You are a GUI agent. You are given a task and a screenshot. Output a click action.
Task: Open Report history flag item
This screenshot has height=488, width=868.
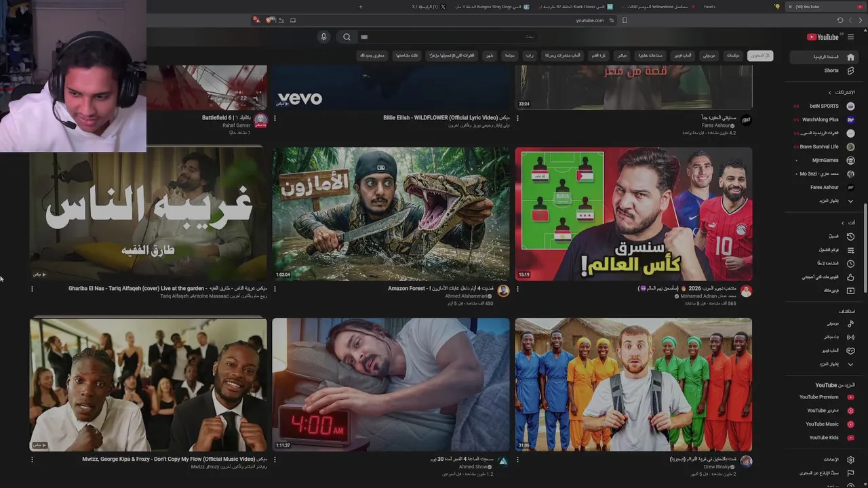tap(824, 473)
